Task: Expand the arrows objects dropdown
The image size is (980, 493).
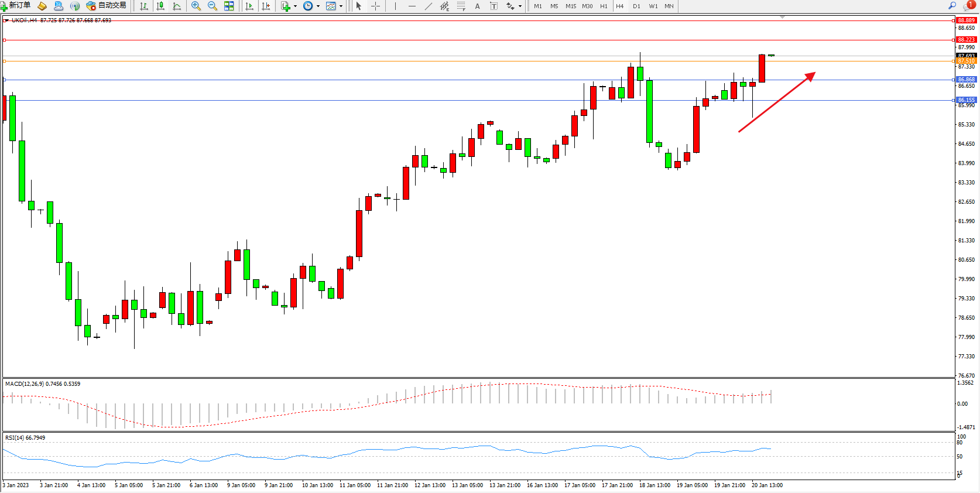Action: (x=520, y=6)
